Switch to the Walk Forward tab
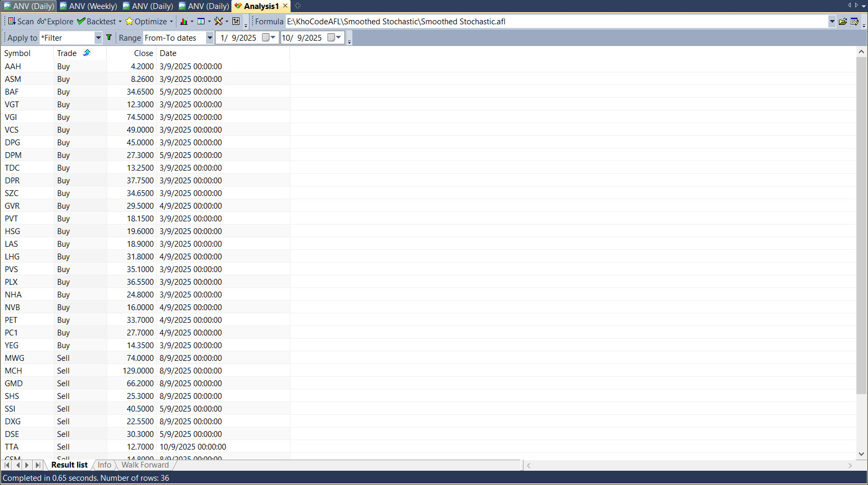 pyautogui.click(x=145, y=465)
